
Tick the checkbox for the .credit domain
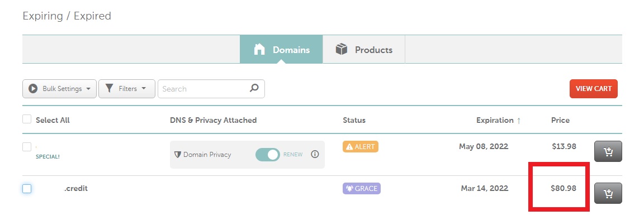(27, 188)
